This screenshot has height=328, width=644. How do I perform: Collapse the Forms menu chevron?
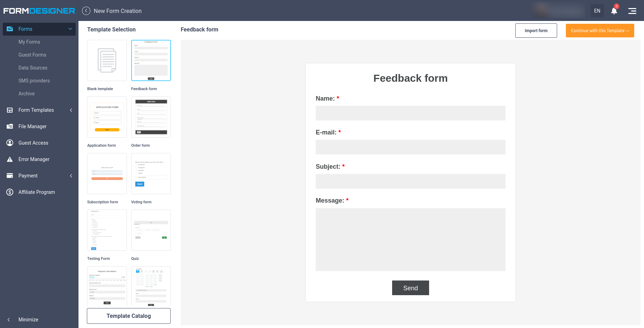(70, 29)
